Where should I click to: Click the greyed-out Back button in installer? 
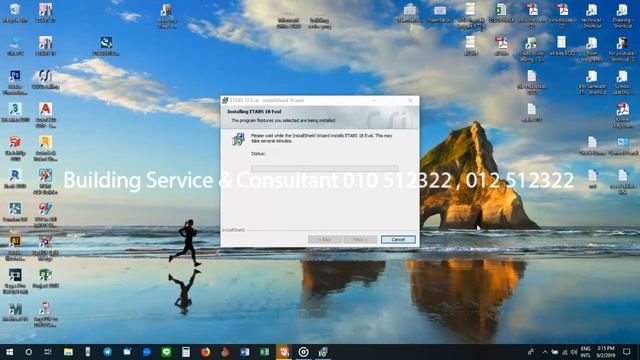click(x=325, y=240)
